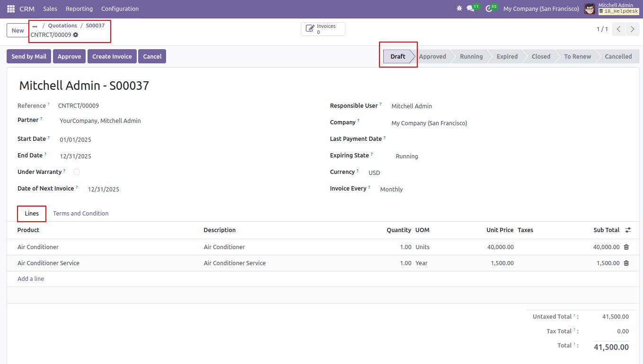The height and width of the screenshot is (364, 643).
Task: Expand the breadcrumb ellipsis menu
Action: 35,26
